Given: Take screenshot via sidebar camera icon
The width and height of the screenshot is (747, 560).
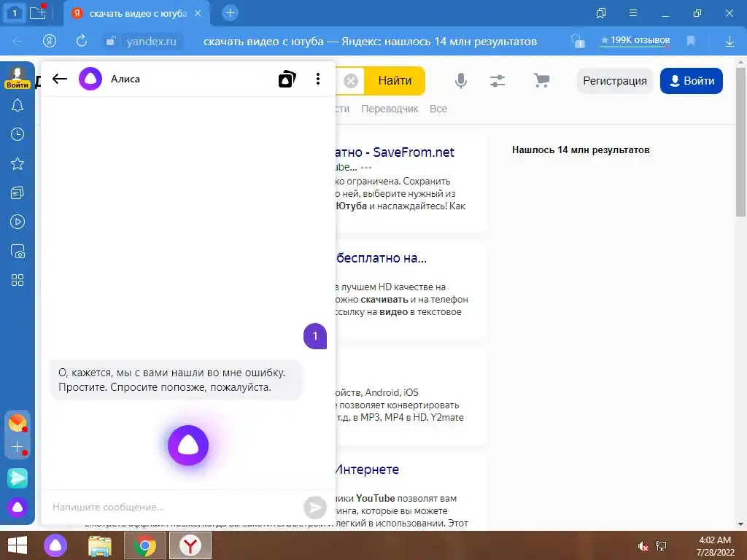Looking at the screenshot, I should (18, 251).
